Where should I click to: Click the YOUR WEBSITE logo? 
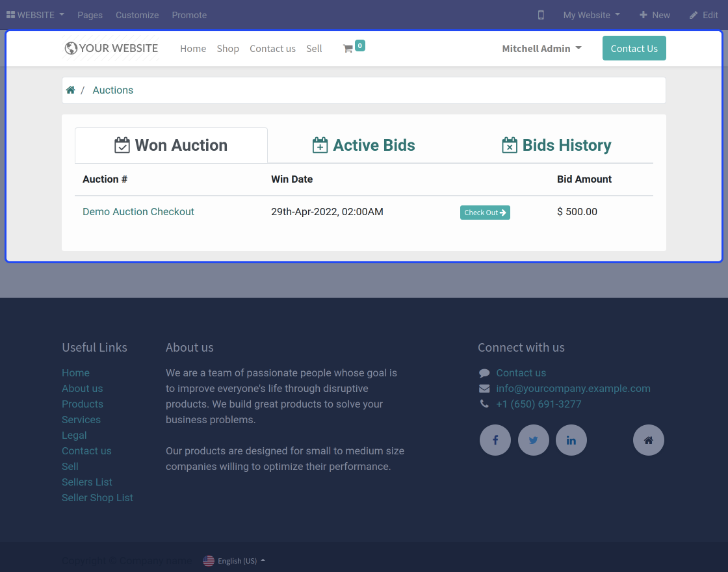[x=111, y=48]
